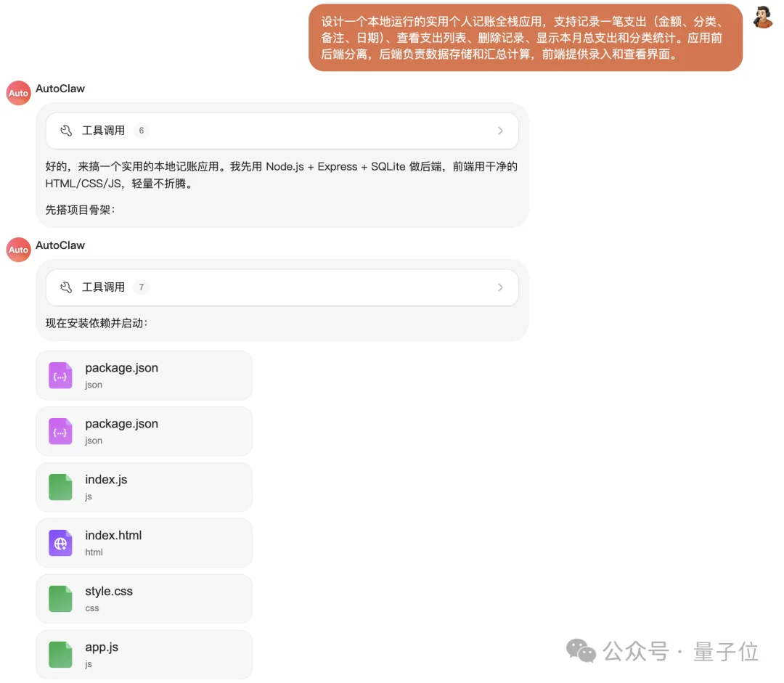Click the count badge showing 7 on the tool call panel

141,287
